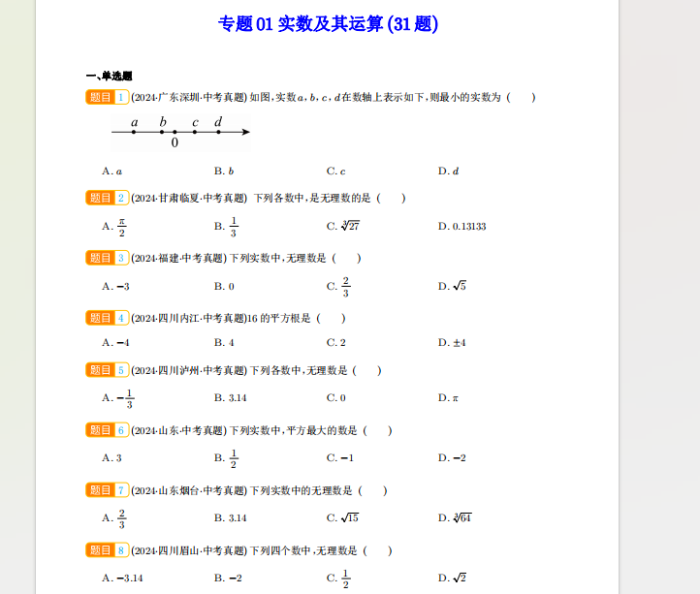The image size is (700, 594).
Task: Select option D. π in question 5
Action: pyautogui.click(x=448, y=398)
